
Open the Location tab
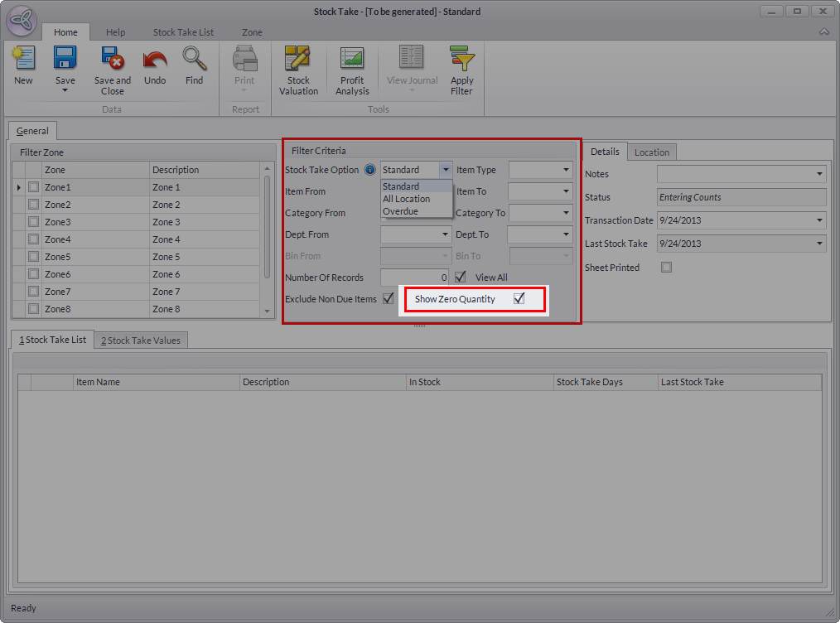[652, 152]
